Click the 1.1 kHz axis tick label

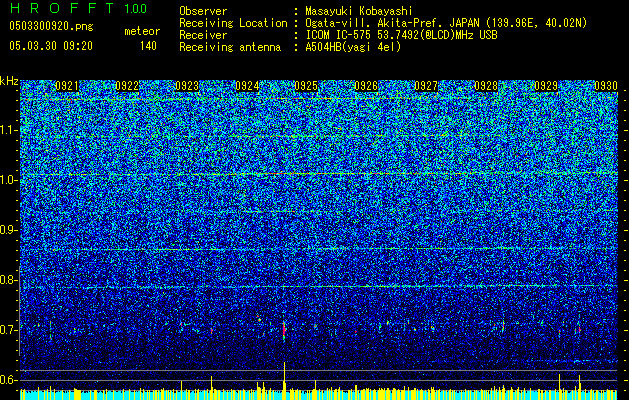8,130
